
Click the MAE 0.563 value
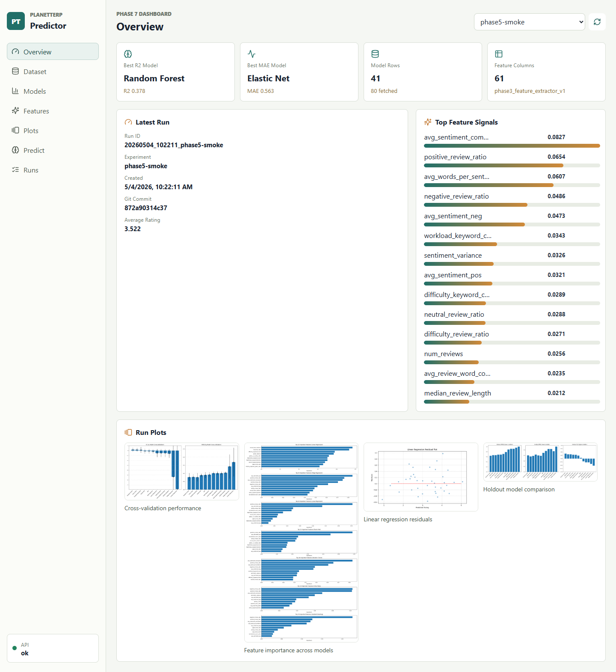261,91
